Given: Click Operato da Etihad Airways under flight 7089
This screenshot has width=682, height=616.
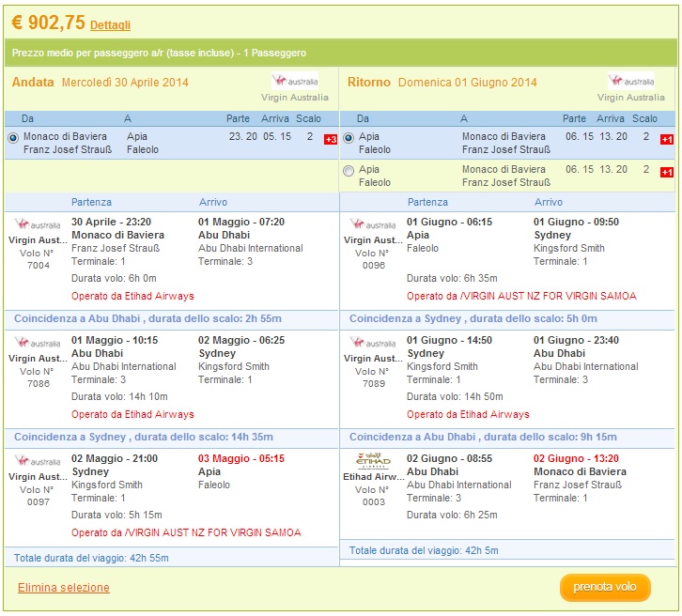Looking at the screenshot, I should tap(468, 414).
